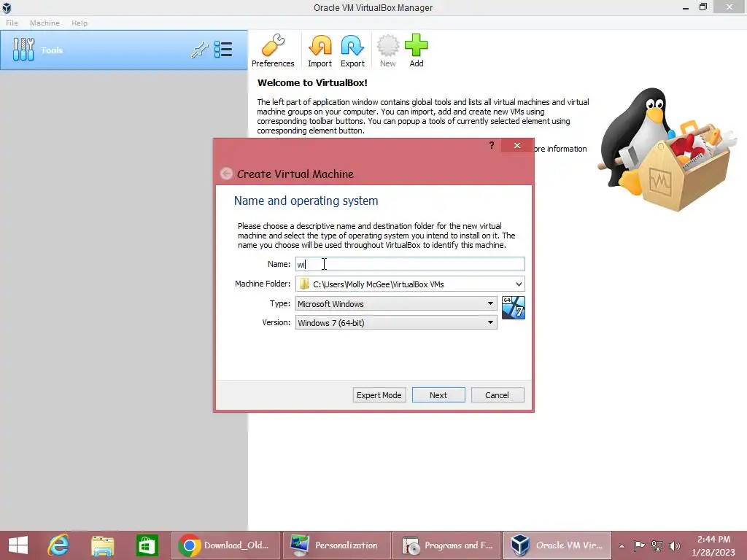Screen dimensions: 747x560
Task: Click the Next button
Action: (438, 394)
